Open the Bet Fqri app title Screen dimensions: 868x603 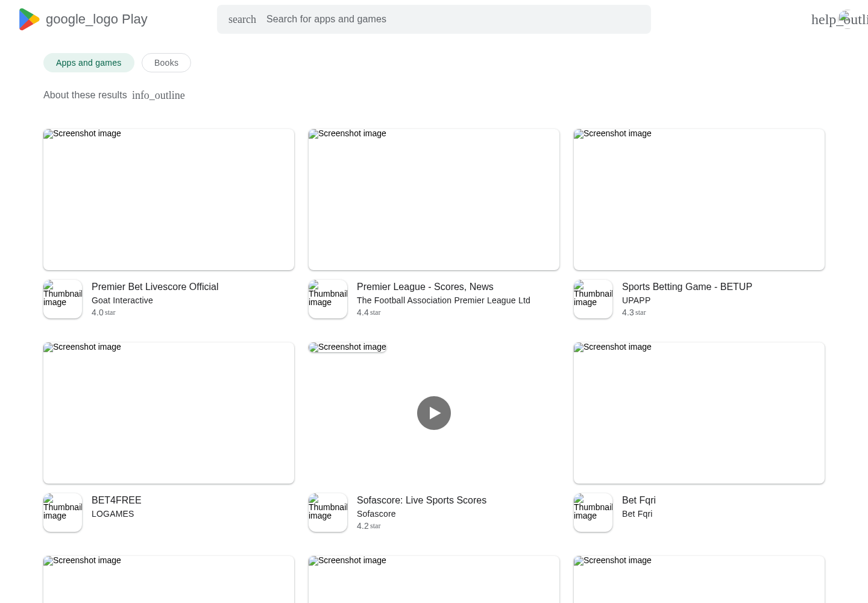click(639, 500)
